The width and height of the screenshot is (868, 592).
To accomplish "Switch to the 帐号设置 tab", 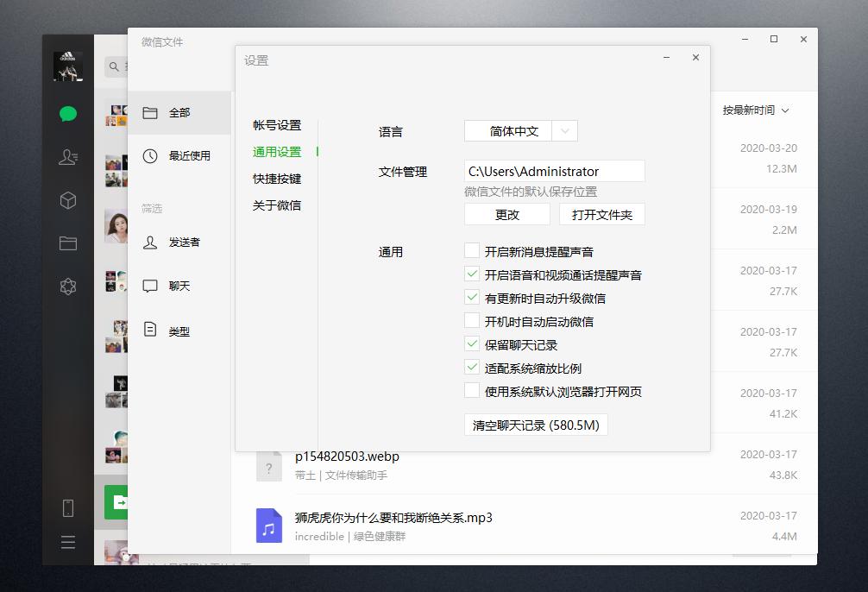I will point(279,124).
